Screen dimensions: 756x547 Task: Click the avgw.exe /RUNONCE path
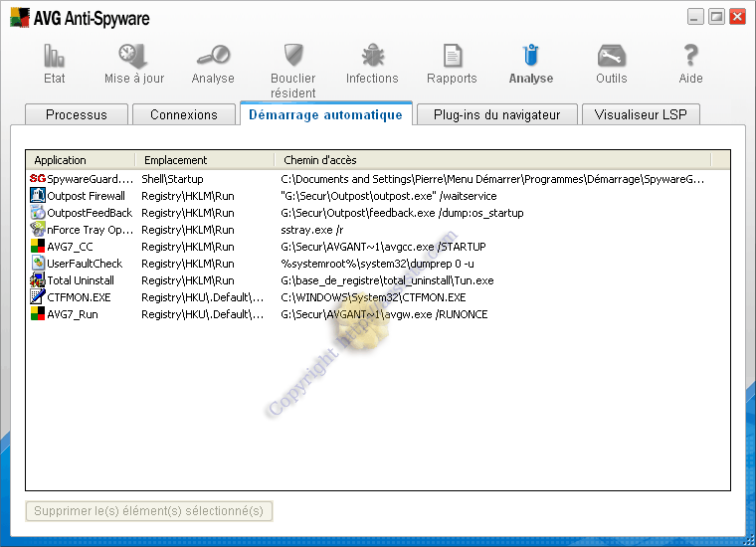coord(384,314)
